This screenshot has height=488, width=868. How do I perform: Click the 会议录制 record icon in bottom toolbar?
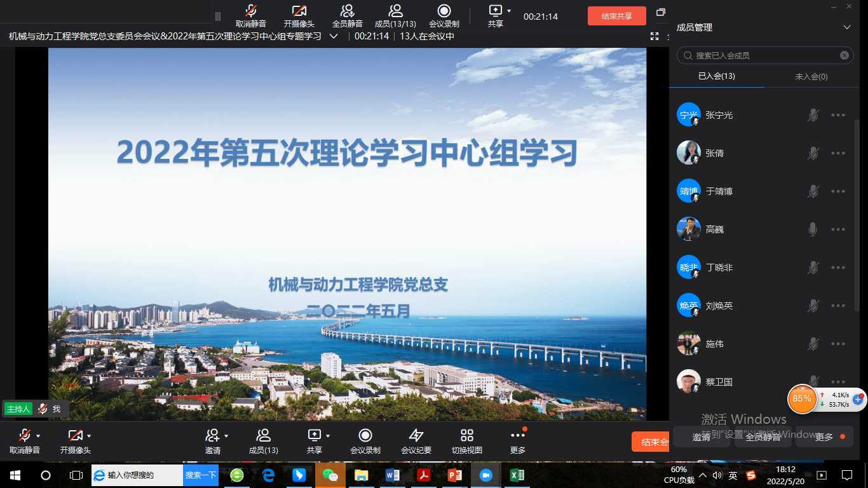(x=365, y=435)
